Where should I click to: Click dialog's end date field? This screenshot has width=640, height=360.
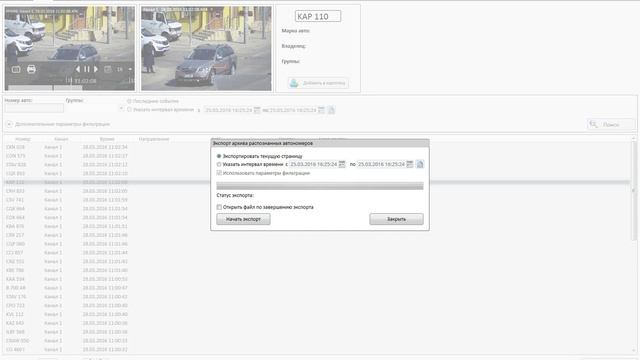381,164
